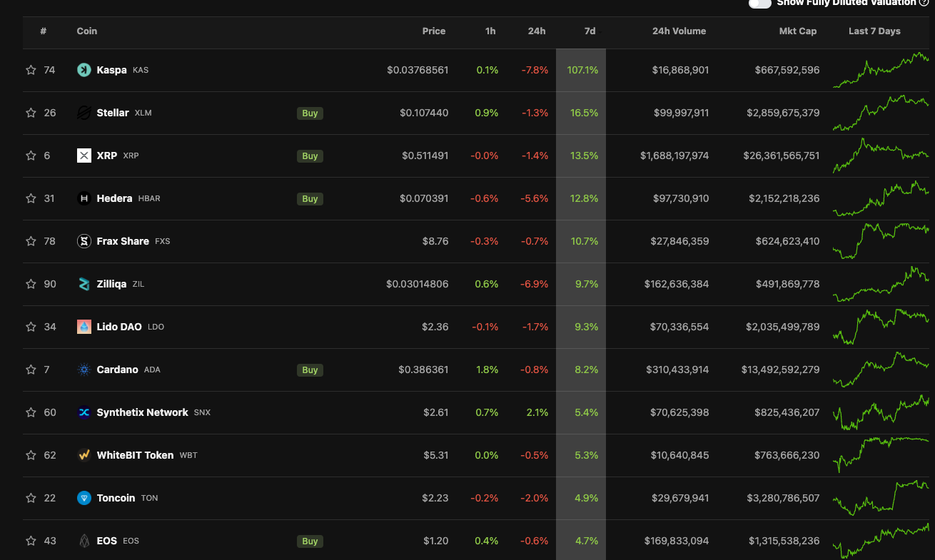This screenshot has height=560, width=935.
Task: Click the Kaspa coin logo icon
Action: 84,70
